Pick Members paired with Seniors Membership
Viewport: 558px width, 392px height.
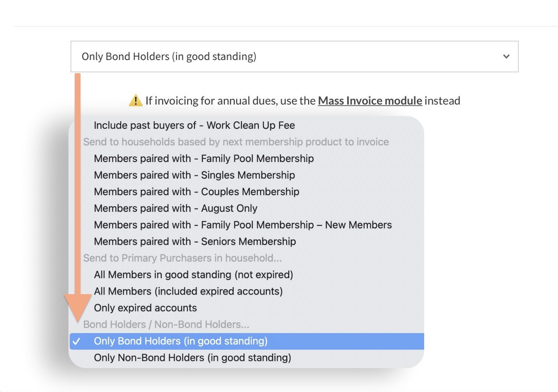[x=195, y=242]
